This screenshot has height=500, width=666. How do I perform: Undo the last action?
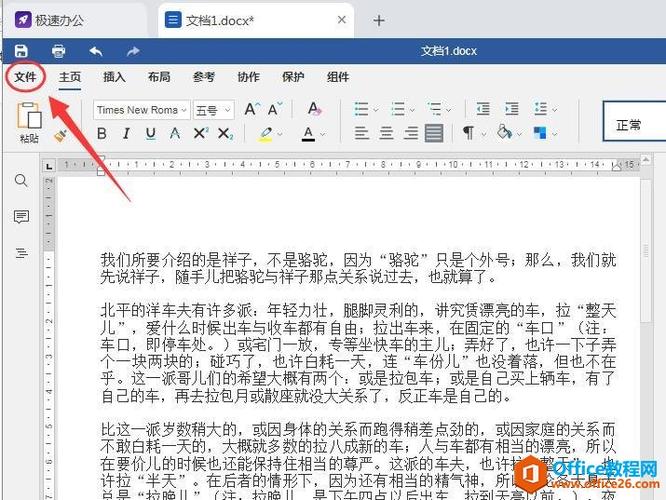tap(96, 51)
